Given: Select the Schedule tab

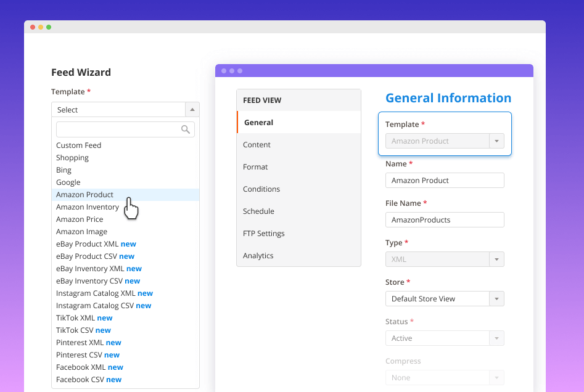Looking at the screenshot, I should click(258, 211).
